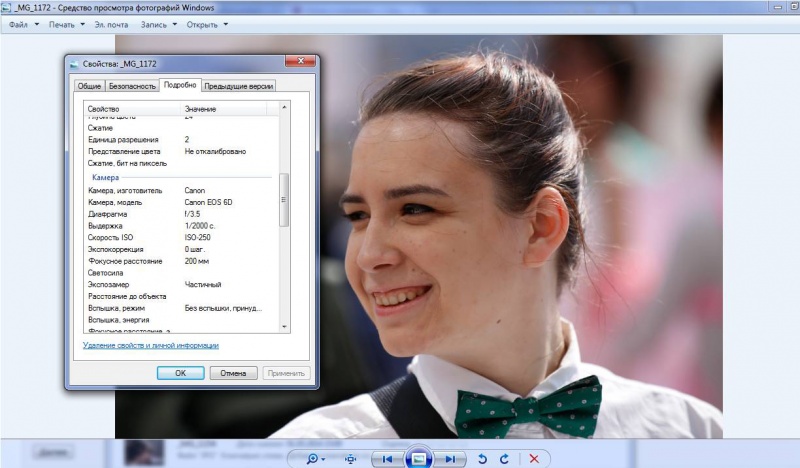Image resolution: width=800 pixels, height=468 pixels.
Task: Fit image to window icon
Action: [351, 459]
